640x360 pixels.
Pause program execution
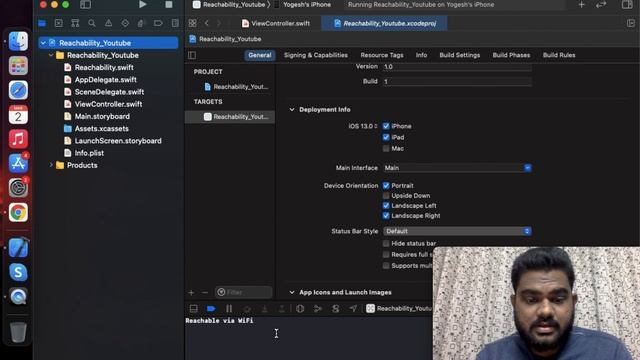tap(229, 309)
